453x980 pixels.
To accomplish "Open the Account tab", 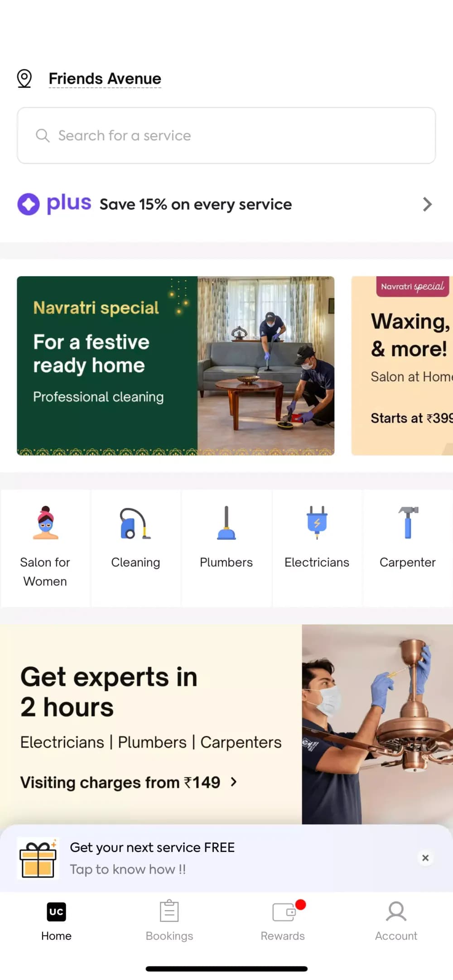I will (x=396, y=920).
